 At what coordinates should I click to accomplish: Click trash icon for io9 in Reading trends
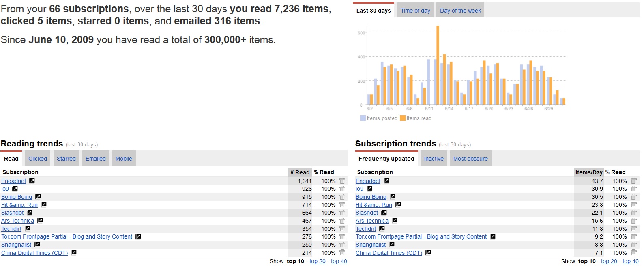tap(342, 189)
